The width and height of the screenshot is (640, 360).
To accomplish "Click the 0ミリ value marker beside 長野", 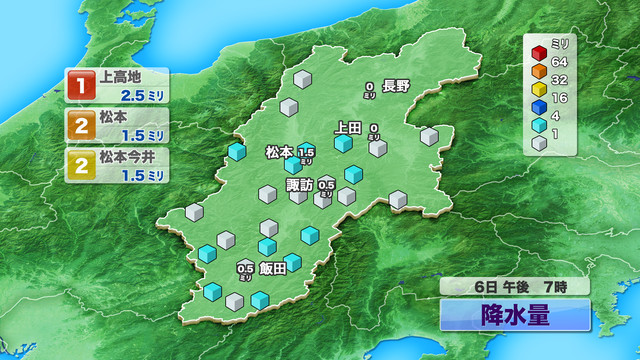I will pos(369,90).
